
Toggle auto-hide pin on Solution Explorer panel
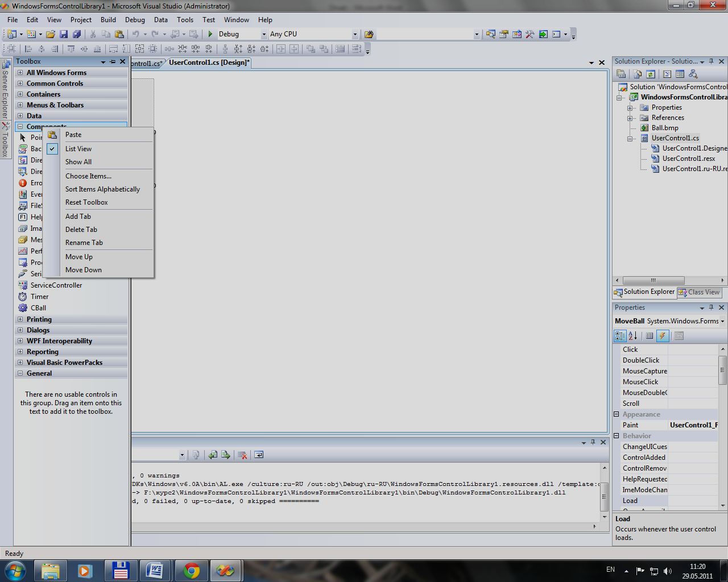(711, 61)
